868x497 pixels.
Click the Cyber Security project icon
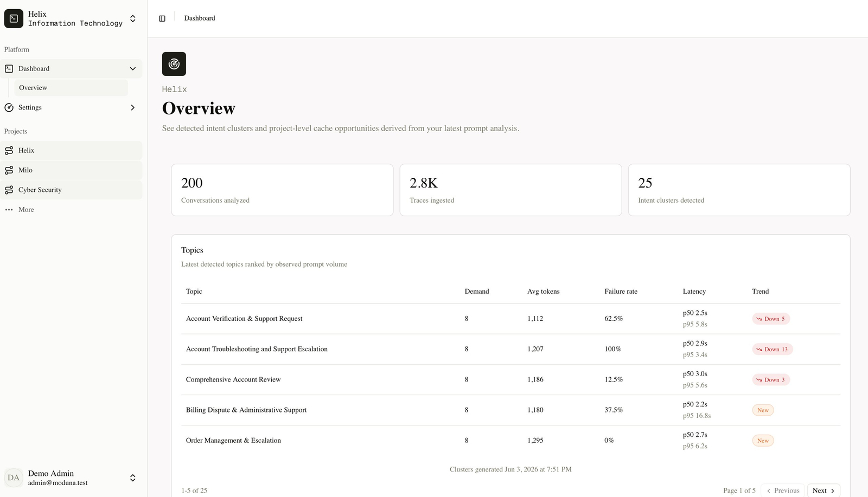(x=9, y=190)
